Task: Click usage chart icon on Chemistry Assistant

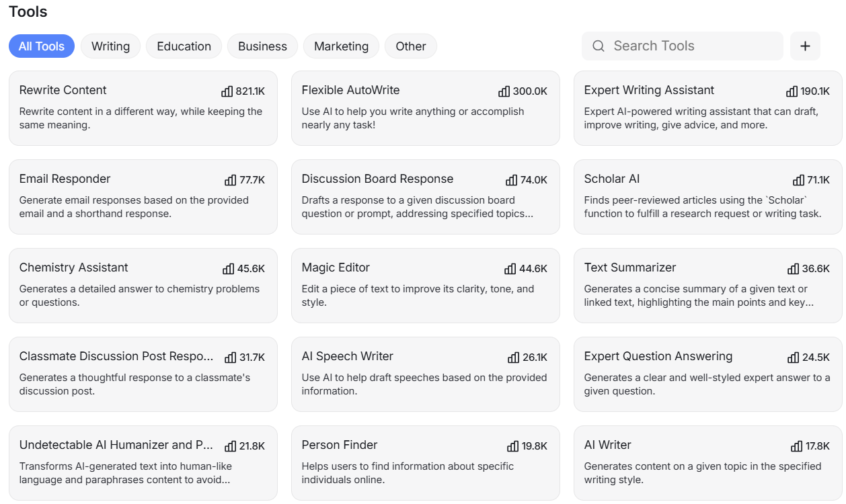Action: click(229, 269)
